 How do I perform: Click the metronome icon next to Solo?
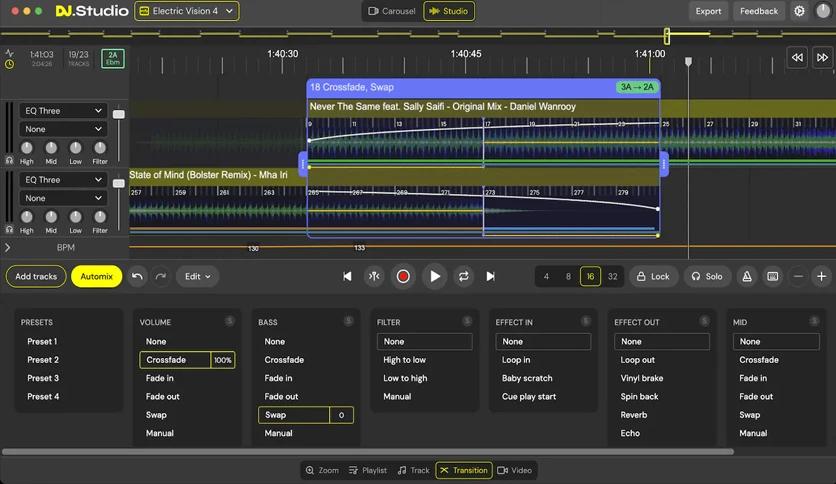[x=747, y=276]
